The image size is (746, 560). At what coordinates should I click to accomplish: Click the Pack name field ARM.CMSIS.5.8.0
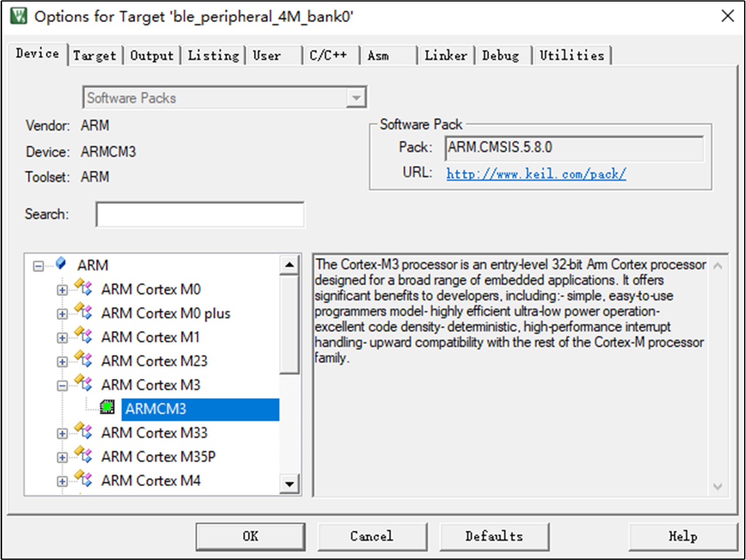click(x=574, y=148)
